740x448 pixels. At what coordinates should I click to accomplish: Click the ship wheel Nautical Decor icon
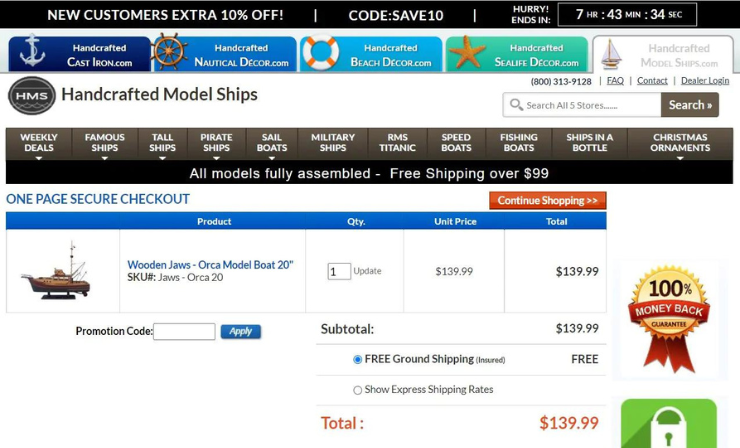(169, 53)
